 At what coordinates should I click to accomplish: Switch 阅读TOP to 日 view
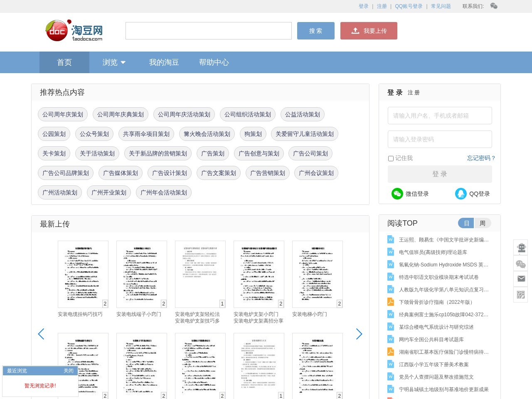pyautogui.click(x=466, y=223)
